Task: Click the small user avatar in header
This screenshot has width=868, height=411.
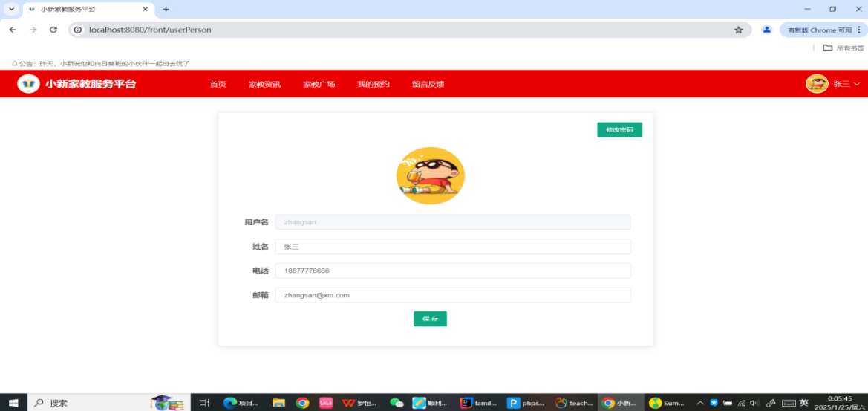Action: (817, 84)
